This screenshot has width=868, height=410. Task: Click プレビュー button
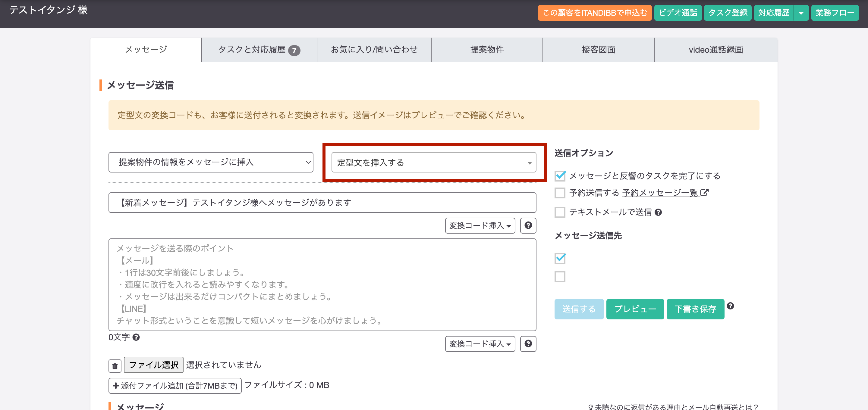point(635,309)
